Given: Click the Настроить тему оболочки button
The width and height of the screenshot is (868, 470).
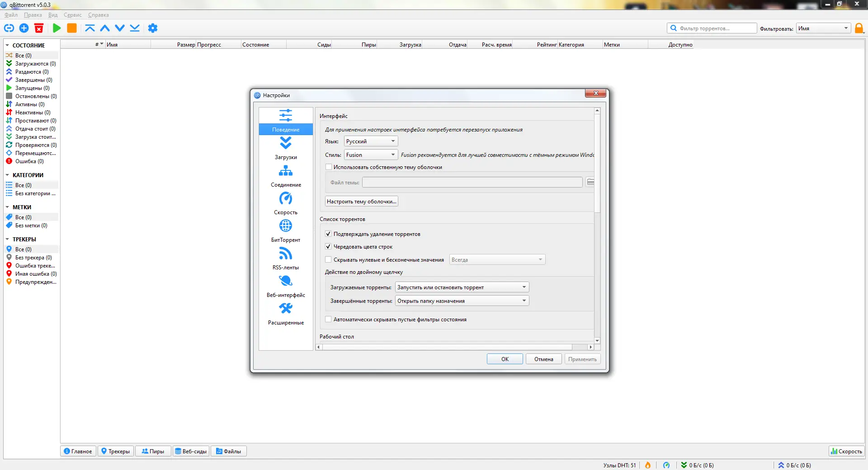Looking at the screenshot, I should pyautogui.click(x=361, y=201).
